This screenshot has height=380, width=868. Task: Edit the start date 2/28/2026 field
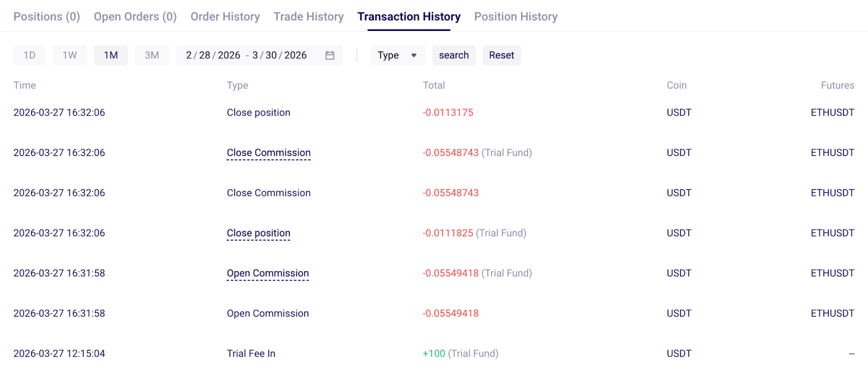[213, 55]
